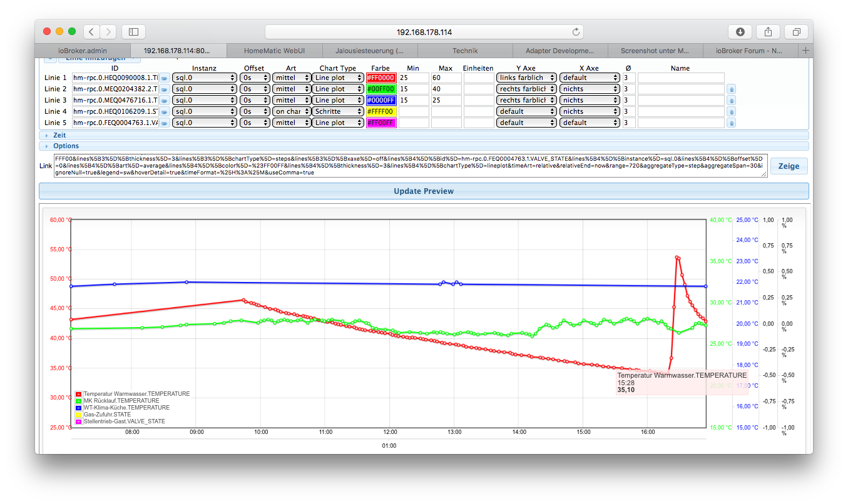848x504 pixels.
Task: Go forward in Safari history
Action: (108, 31)
